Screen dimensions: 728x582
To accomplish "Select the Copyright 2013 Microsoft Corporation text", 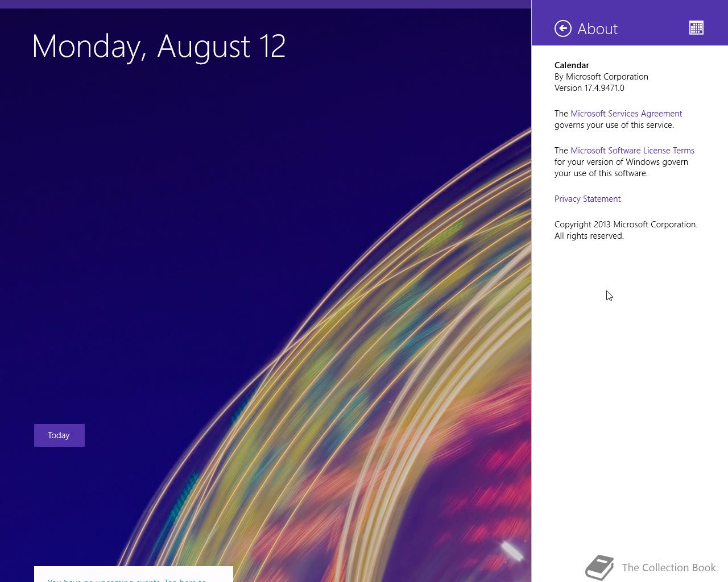I will click(x=626, y=225).
